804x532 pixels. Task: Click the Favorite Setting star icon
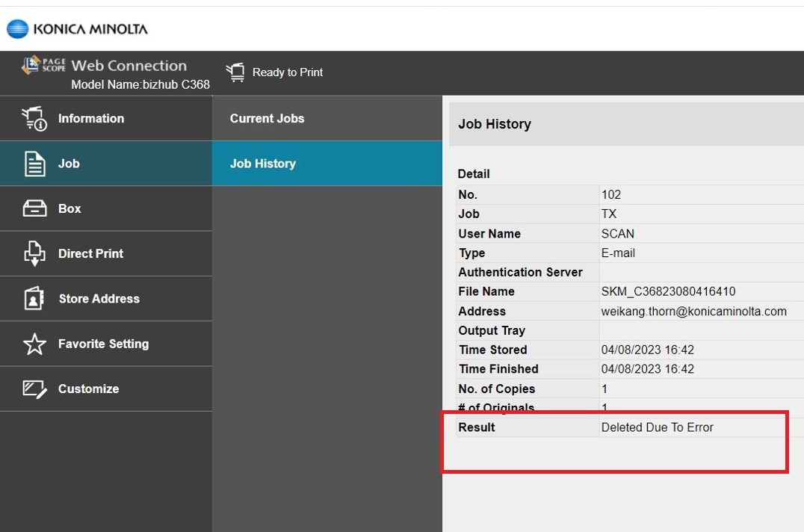(x=34, y=344)
